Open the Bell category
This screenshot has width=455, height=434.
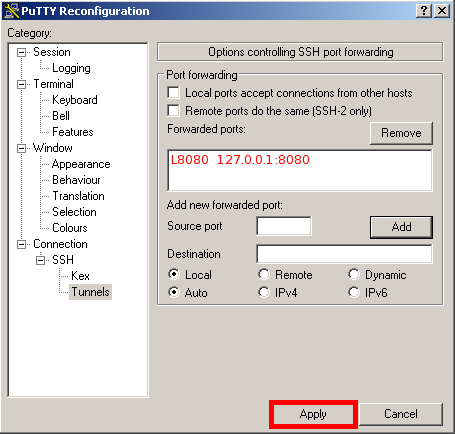(61, 116)
